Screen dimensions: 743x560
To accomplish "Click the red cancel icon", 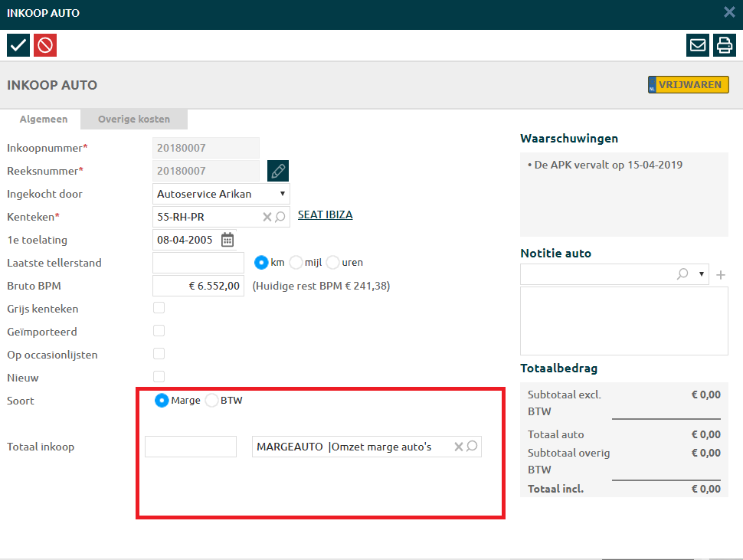I will pyautogui.click(x=45, y=45).
